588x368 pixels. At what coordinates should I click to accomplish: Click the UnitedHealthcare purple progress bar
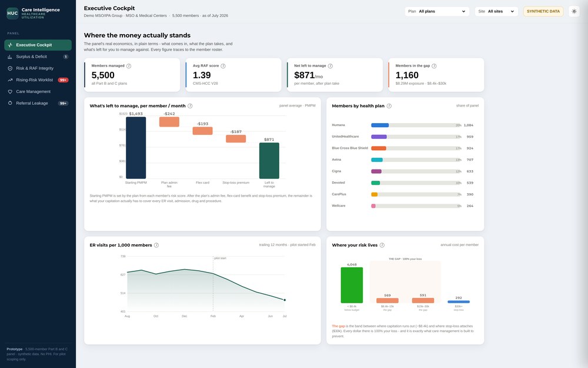point(379,137)
